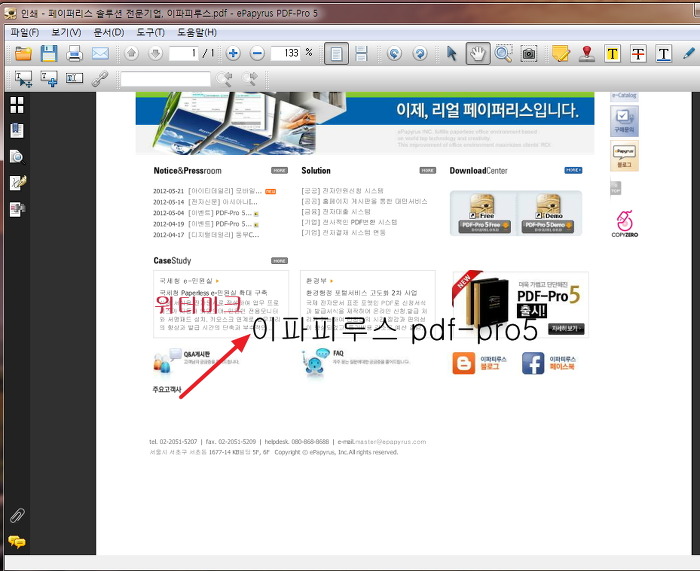
Task: Select the stamp tool
Action: [587, 54]
